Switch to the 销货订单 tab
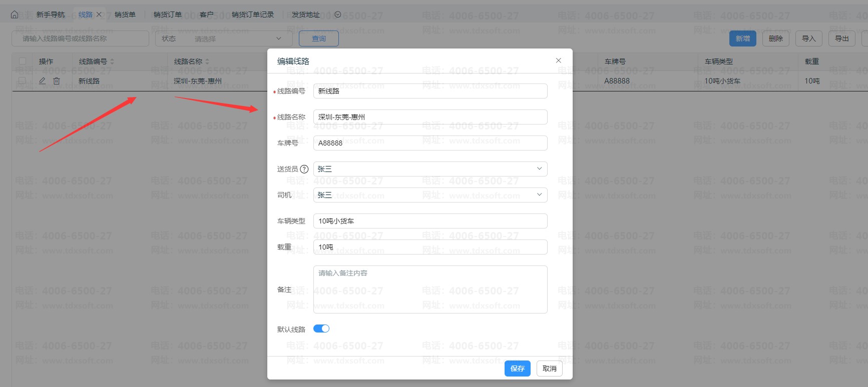The image size is (868, 387). (x=168, y=14)
